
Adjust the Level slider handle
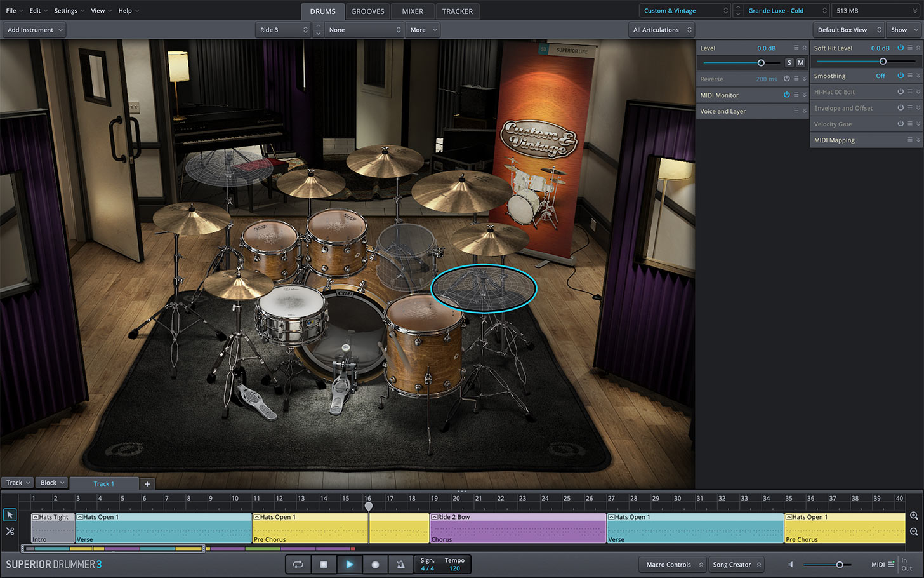(x=761, y=63)
